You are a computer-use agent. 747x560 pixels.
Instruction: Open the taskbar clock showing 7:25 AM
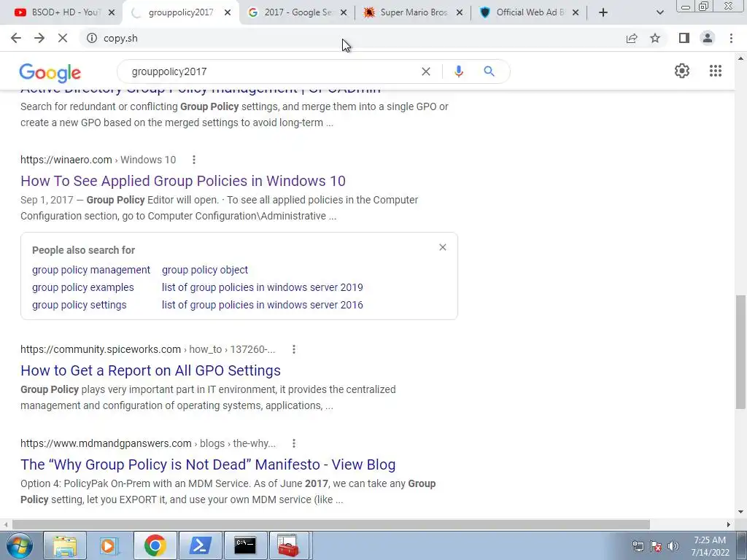[x=710, y=546]
